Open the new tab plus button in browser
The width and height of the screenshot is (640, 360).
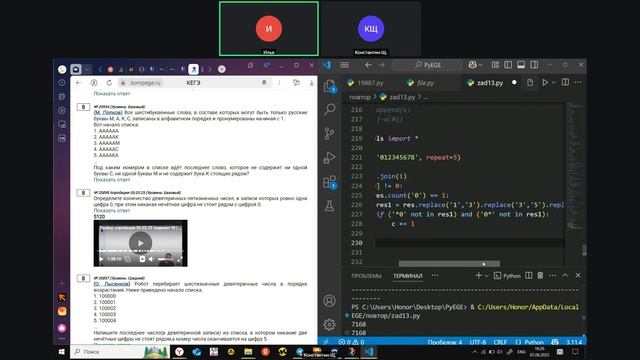(x=222, y=69)
